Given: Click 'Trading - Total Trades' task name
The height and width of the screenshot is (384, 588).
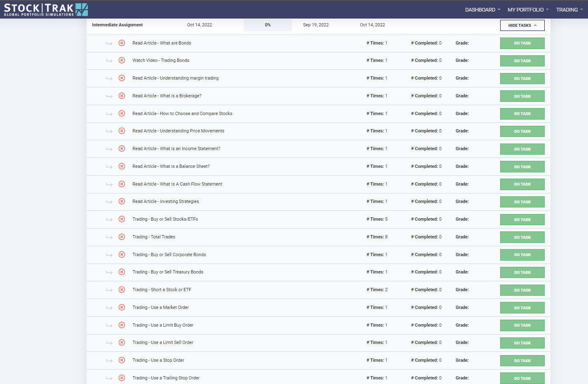Looking at the screenshot, I should (x=154, y=237).
